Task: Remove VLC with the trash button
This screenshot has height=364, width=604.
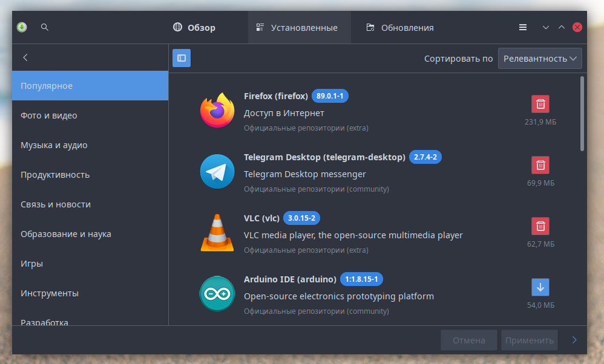Action: click(540, 226)
